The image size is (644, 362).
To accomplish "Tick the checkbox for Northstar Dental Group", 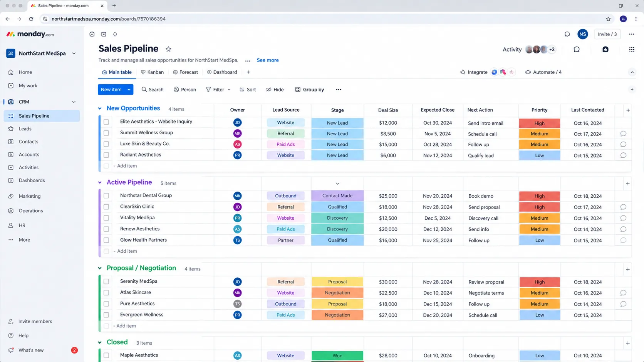I will tap(106, 196).
